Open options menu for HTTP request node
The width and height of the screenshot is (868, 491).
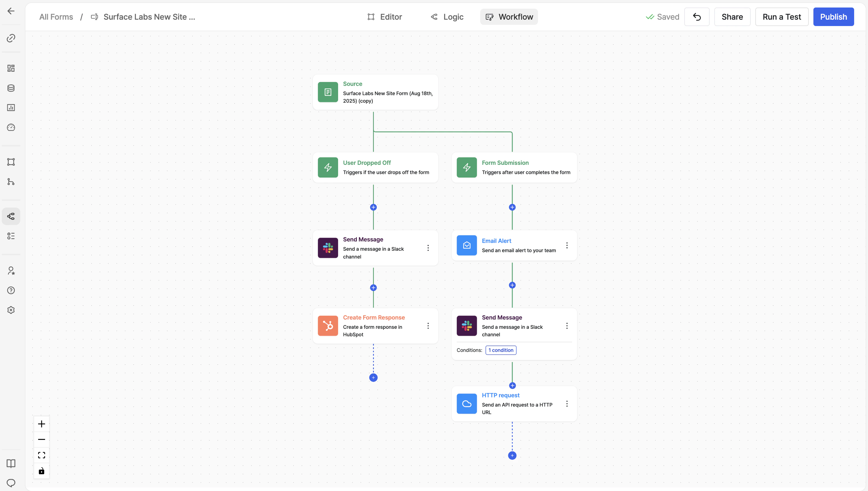pyautogui.click(x=567, y=404)
